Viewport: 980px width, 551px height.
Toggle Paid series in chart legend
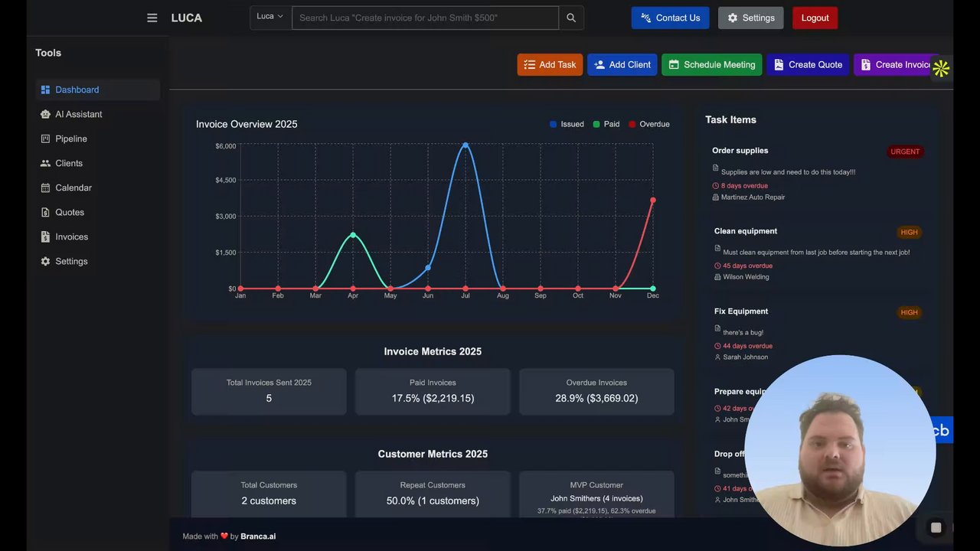click(606, 124)
